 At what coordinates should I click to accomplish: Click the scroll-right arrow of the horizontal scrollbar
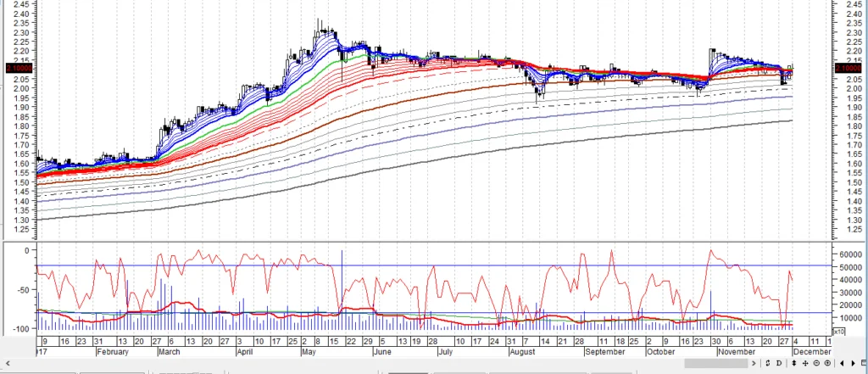pyautogui.click(x=754, y=364)
